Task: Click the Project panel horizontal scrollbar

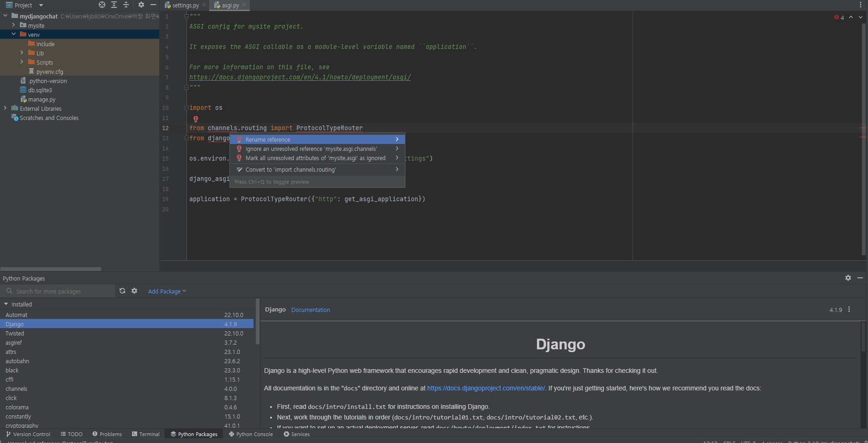Action: tap(51, 269)
